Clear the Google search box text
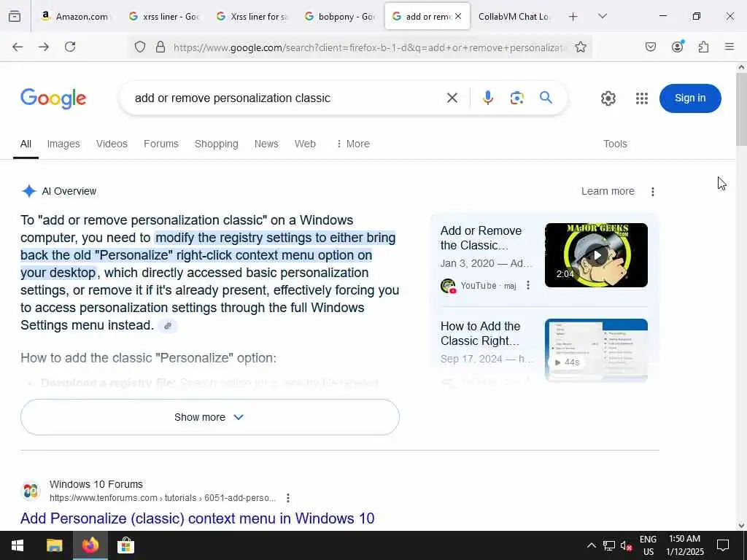747x560 pixels. tap(452, 98)
